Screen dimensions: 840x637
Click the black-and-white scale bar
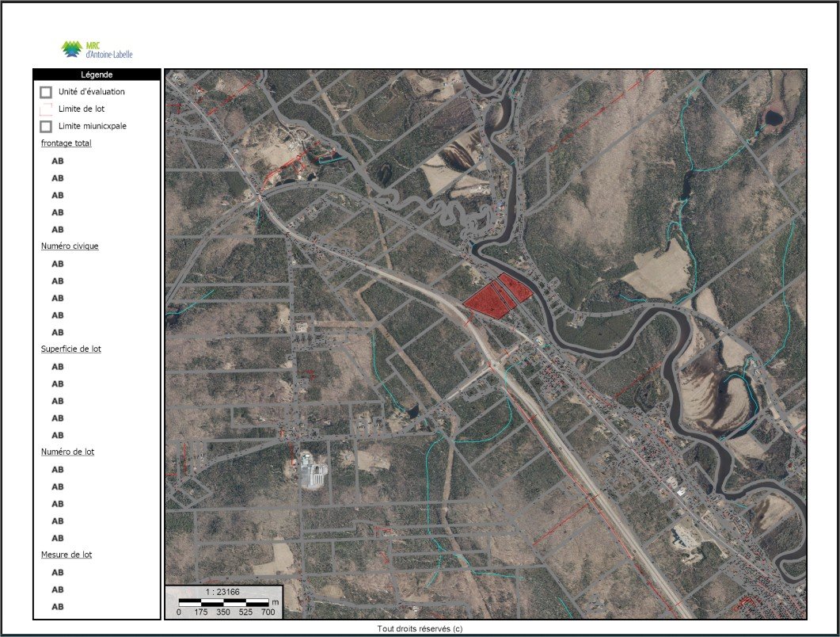[223, 603]
